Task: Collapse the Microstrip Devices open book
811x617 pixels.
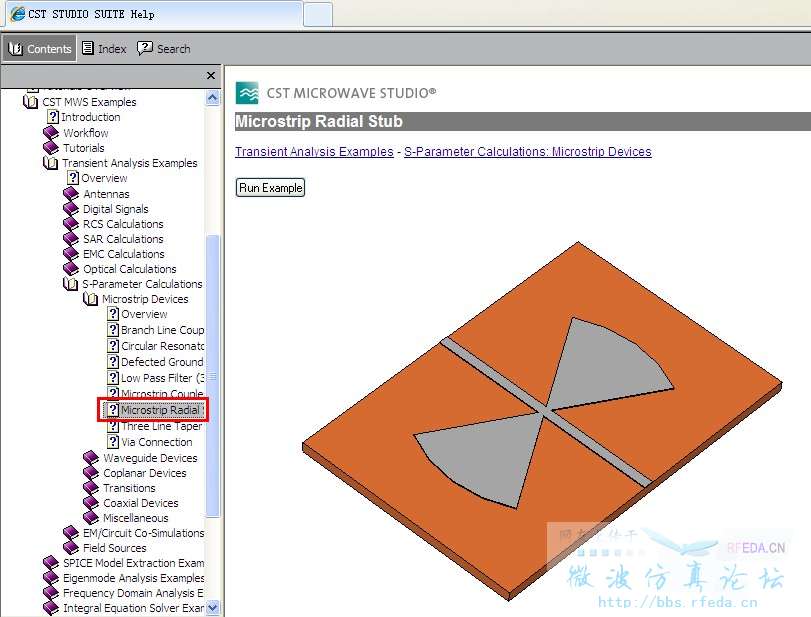Action: point(90,299)
